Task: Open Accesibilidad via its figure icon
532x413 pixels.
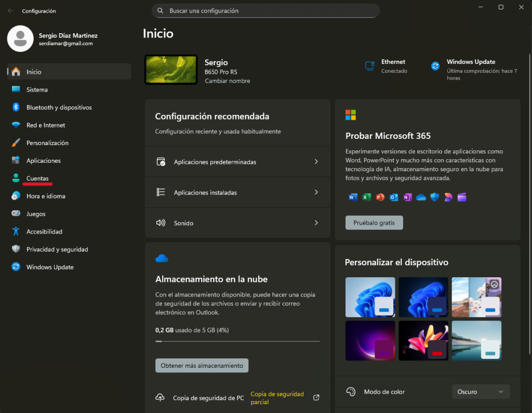Action: (x=16, y=231)
